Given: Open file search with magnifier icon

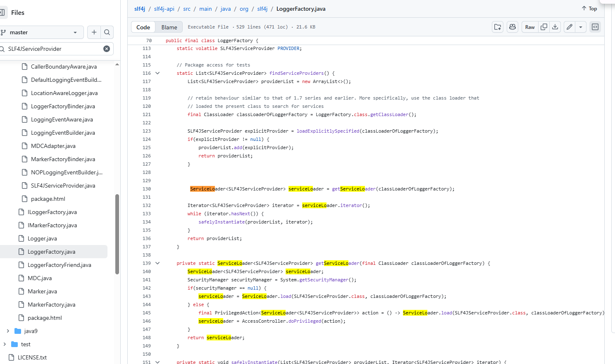Looking at the screenshot, I should point(107,32).
